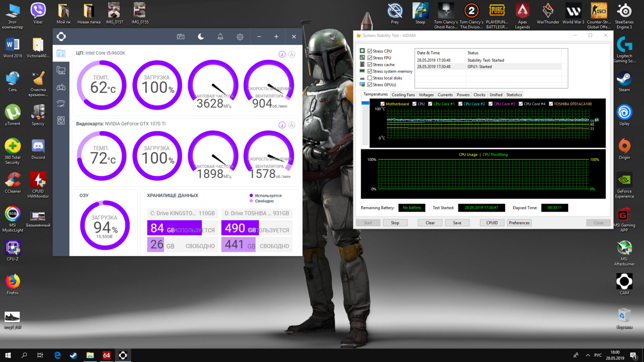Open the tuning gauge section in CAM sidebar

(x=61, y=104)
